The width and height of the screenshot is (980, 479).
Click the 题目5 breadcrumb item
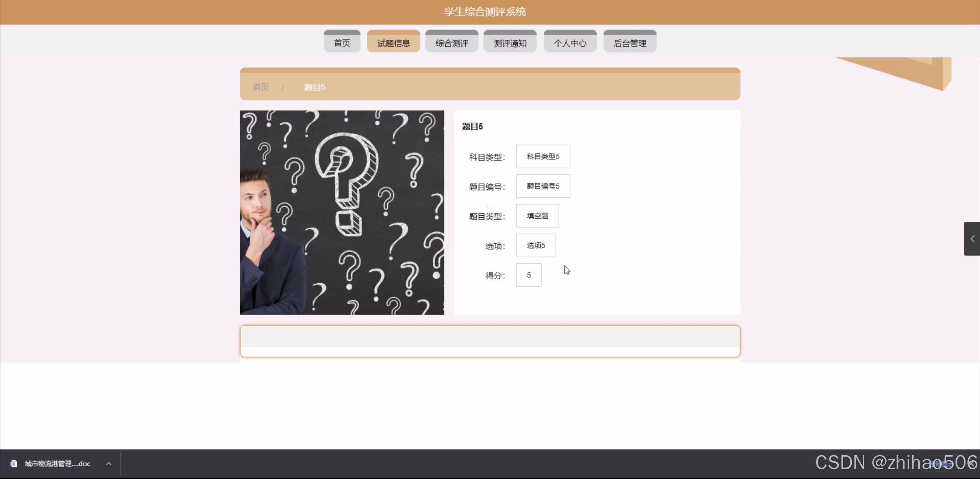(314, 87)
